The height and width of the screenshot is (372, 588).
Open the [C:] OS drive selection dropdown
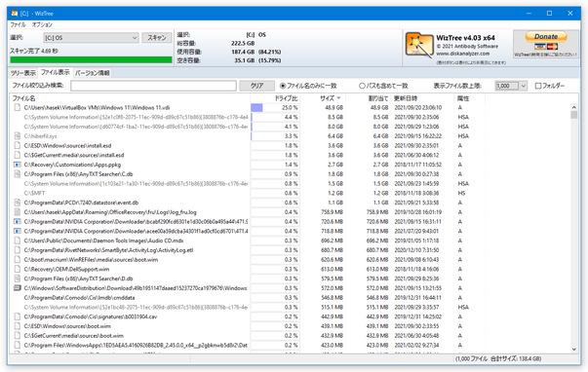91,38
